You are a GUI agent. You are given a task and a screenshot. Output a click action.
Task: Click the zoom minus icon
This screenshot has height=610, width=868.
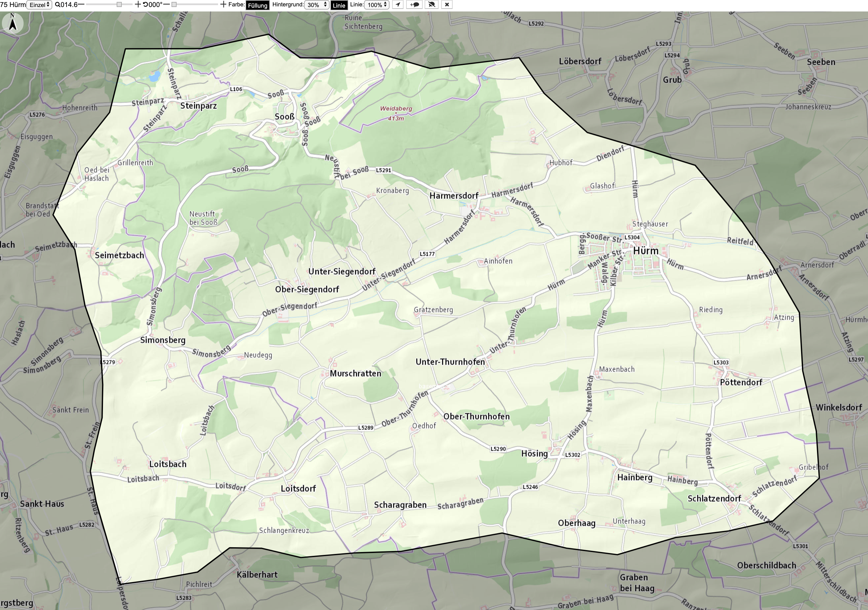81,4
